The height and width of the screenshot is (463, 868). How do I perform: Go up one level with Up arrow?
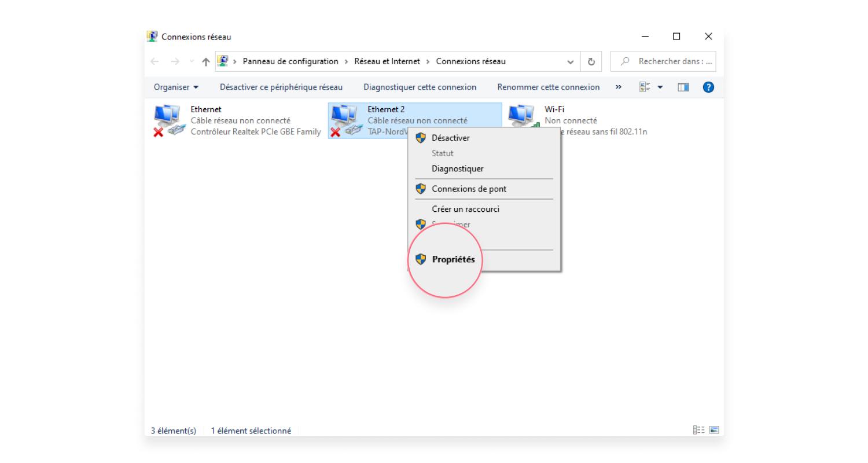pyautogui.click(x=205, y=61)
